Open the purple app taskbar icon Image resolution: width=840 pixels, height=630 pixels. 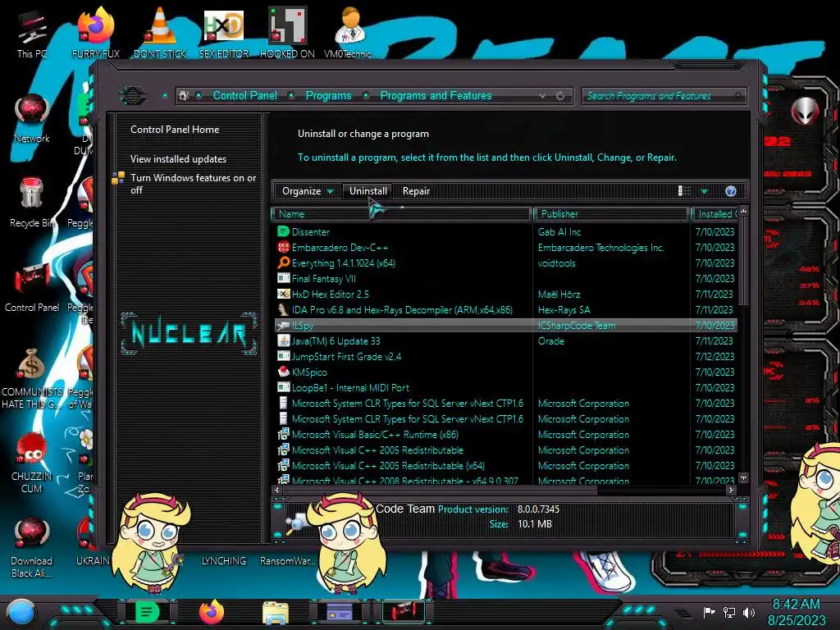pos(340,612)
